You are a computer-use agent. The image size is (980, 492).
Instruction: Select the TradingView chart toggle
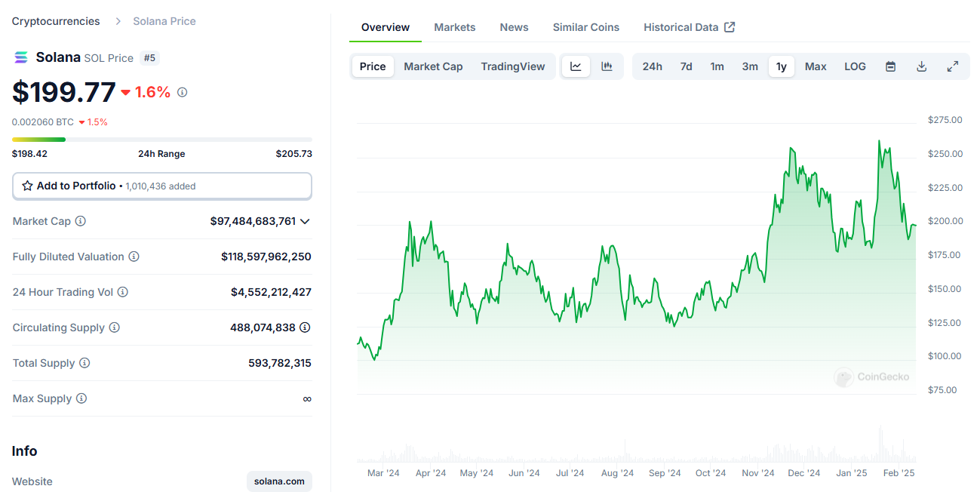coord(513,66)
